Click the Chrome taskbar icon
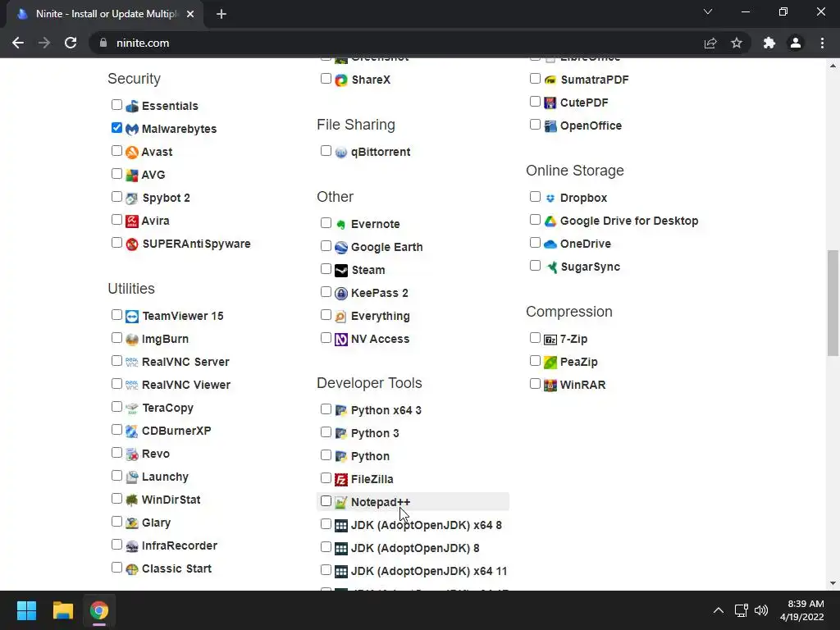The height and width of the screenshot is (630, 840). (x=99, y=610)
